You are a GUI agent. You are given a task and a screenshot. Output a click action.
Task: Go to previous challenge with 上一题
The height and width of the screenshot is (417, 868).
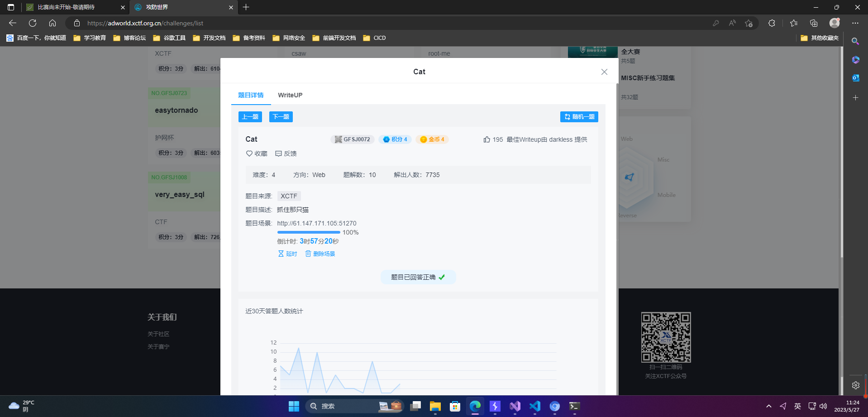tap(250, 117)
